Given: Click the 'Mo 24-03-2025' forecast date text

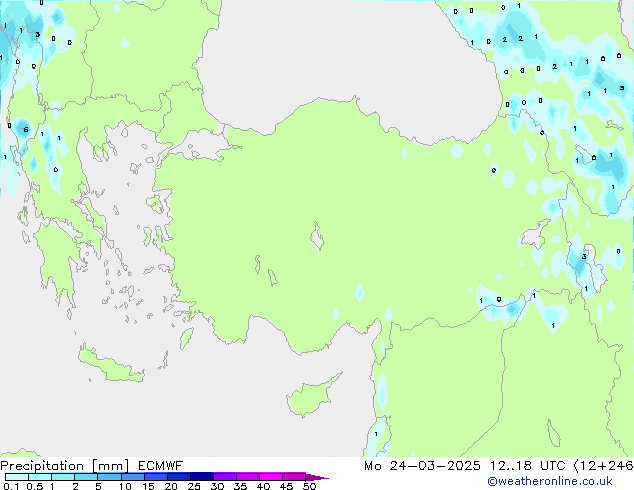Looking at the screenshot, I should 422,466.
